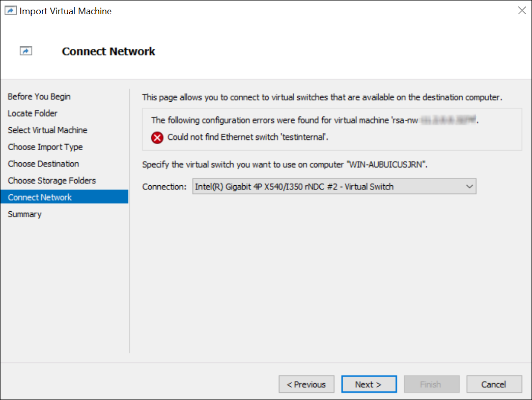The image size is (532, 400).
Task: Jump to the Choose Import Type step
Action: coord(45,147)
